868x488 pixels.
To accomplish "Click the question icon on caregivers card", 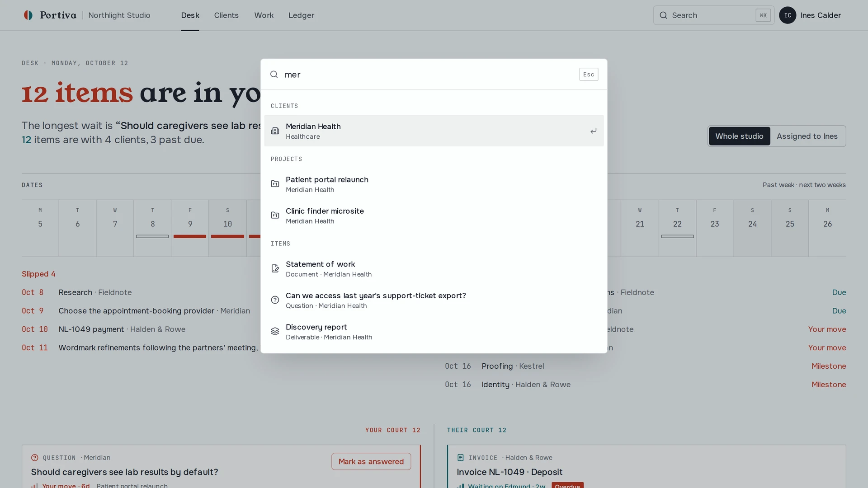I will 35,458.
